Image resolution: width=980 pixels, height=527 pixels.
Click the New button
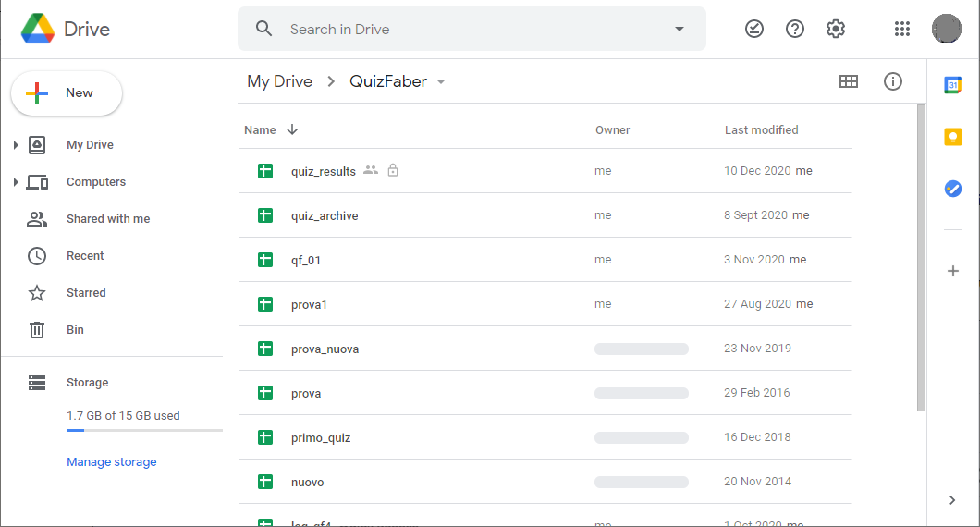67,93
